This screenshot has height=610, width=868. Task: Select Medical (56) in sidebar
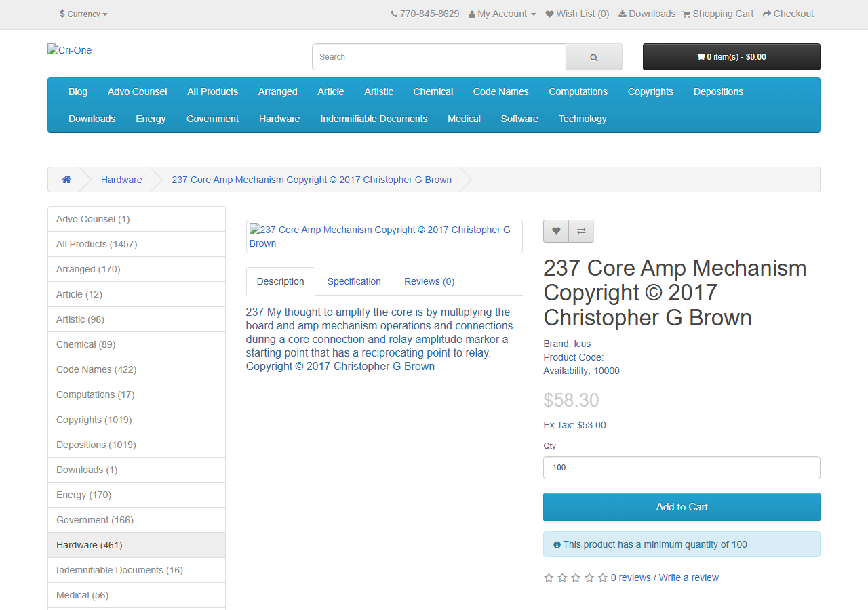[x=136, y=595]
